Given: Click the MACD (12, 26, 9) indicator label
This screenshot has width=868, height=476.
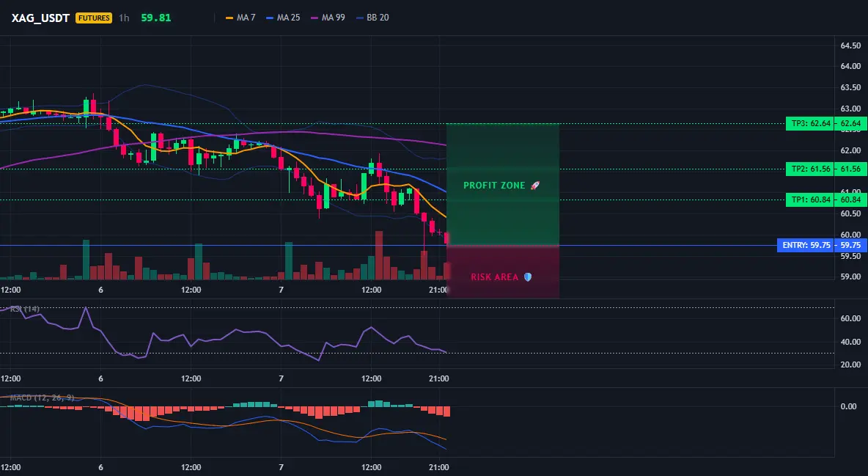Looking at the screenshot, I should 42,398.
